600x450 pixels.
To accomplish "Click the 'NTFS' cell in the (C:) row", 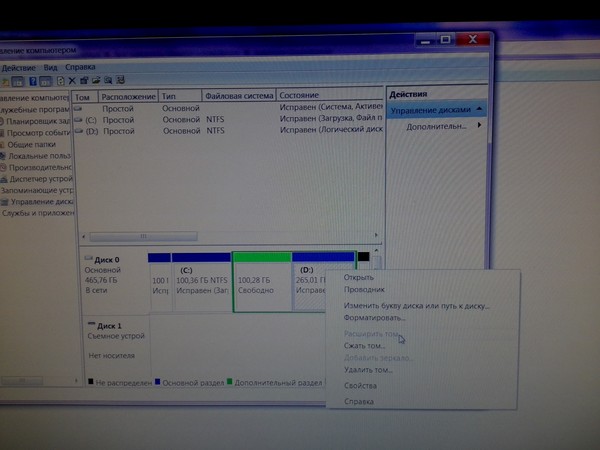I will click(x=215, y=119).
